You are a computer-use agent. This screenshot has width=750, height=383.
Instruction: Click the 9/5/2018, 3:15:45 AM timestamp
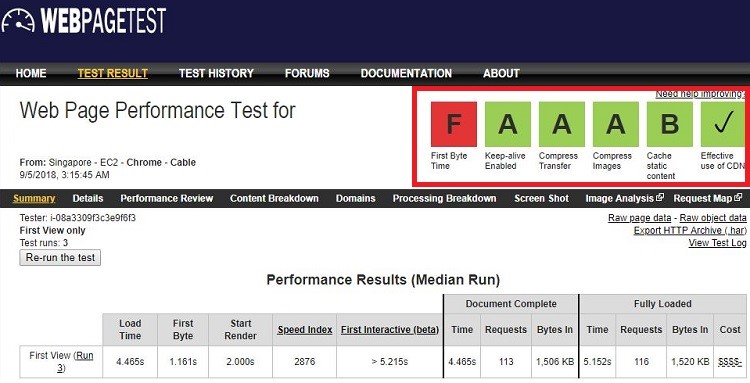(65, 175)
